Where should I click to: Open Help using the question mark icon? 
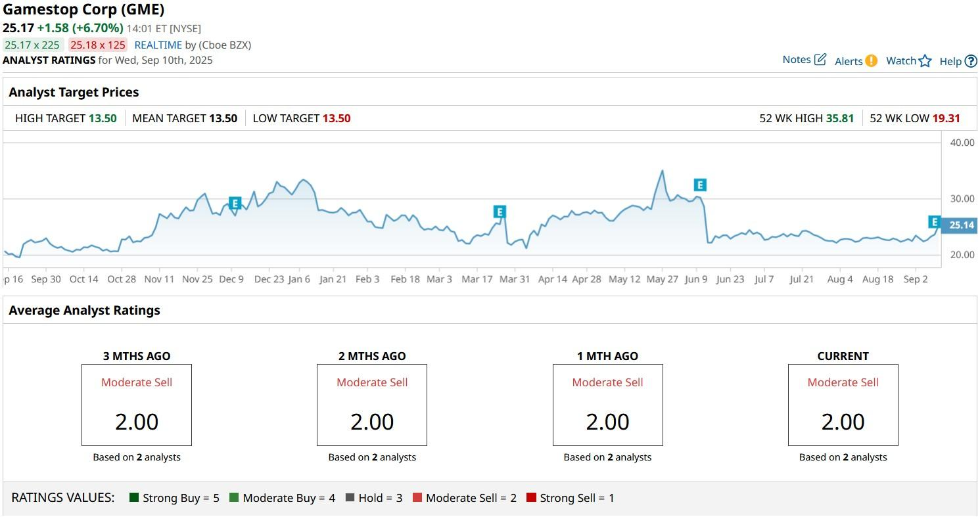(971, 60)
